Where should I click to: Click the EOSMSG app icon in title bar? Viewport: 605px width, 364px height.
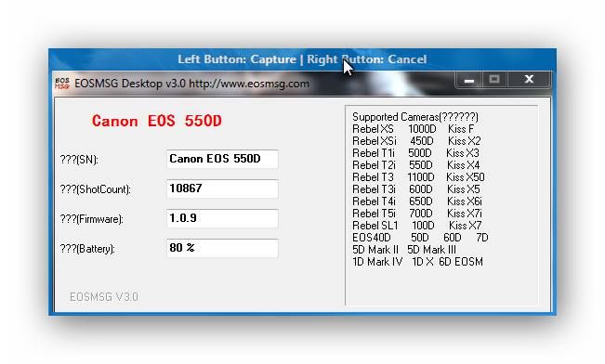point(62,84)
